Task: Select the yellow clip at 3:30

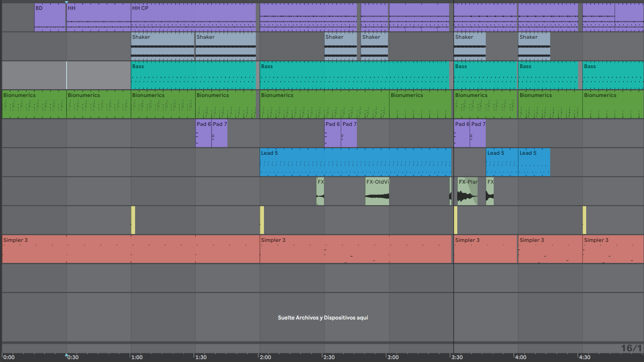Action: pos(456,220)
